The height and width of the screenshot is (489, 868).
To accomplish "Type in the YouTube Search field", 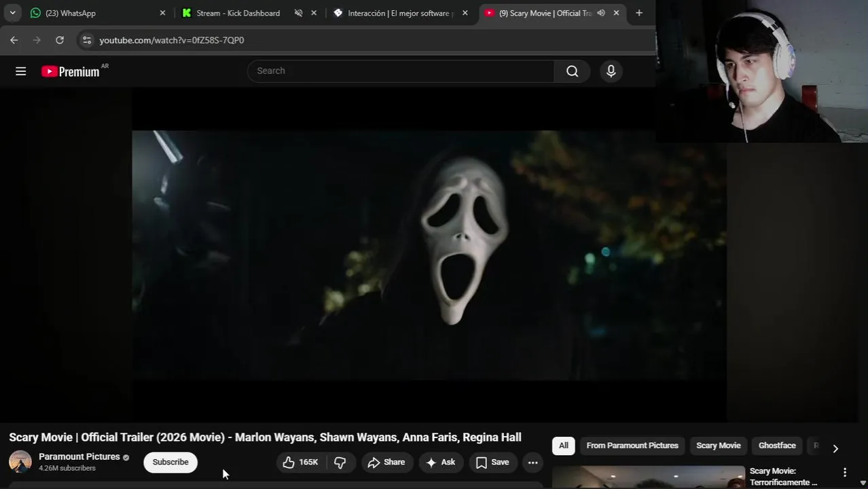I will coord(401,71).
